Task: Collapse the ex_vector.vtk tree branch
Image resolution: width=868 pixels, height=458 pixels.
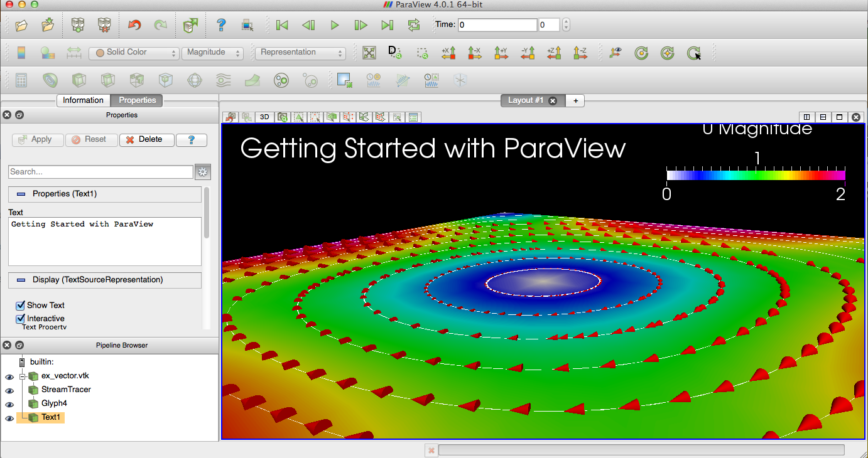Action: pos(21,376)
